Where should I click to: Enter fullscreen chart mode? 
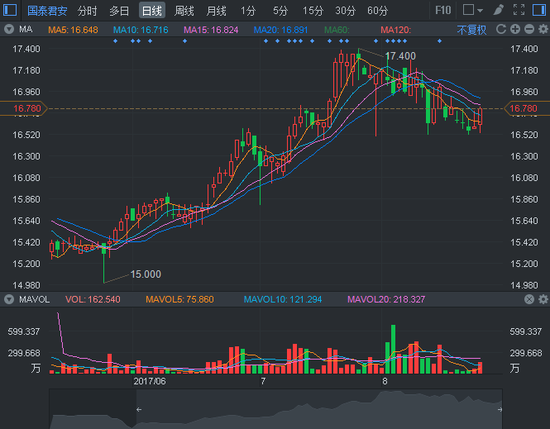point(519,10)
